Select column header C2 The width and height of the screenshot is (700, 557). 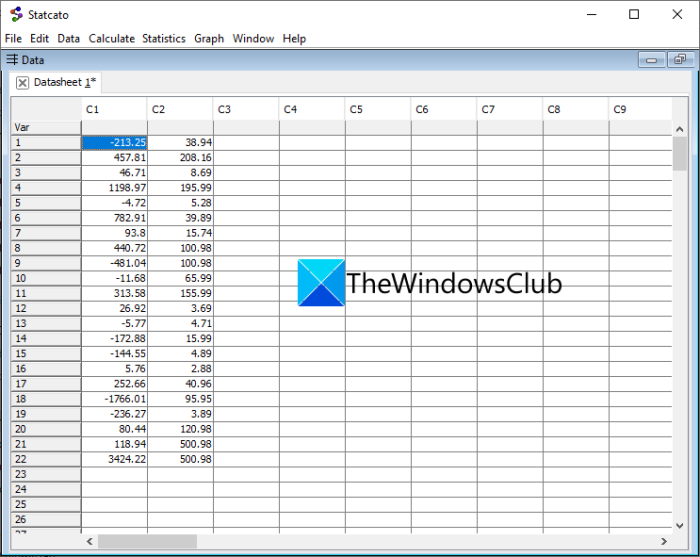180,109
